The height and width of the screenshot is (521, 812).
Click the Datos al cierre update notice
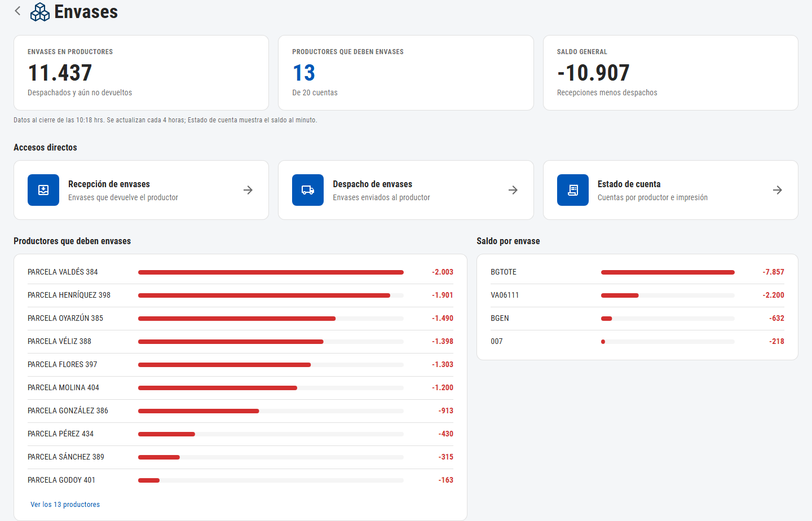[x=165, y=120]
